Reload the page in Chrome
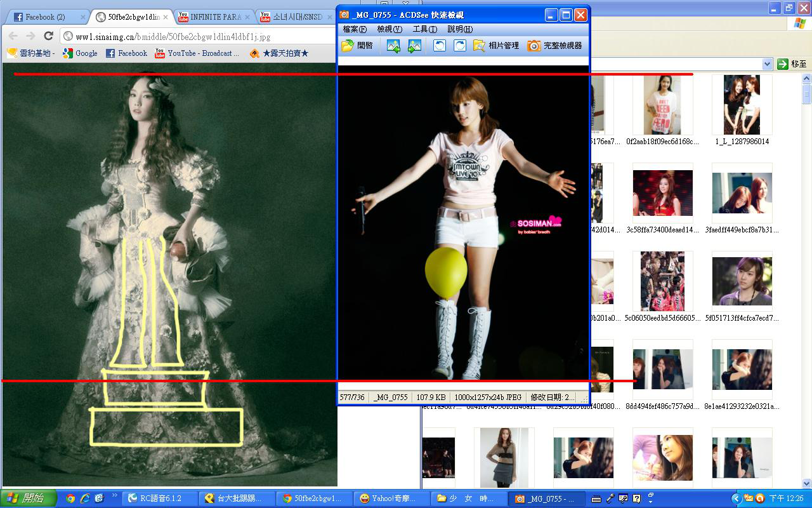The image size is (812, 508). [x=48, y=36]
